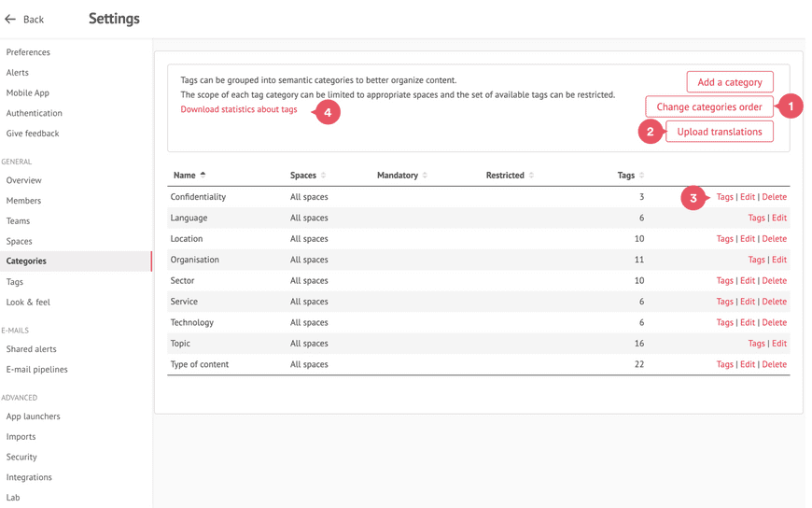Viewport: 812px width, 508px height.
Task: Edit the Sector category
Action: pos(748,280)
